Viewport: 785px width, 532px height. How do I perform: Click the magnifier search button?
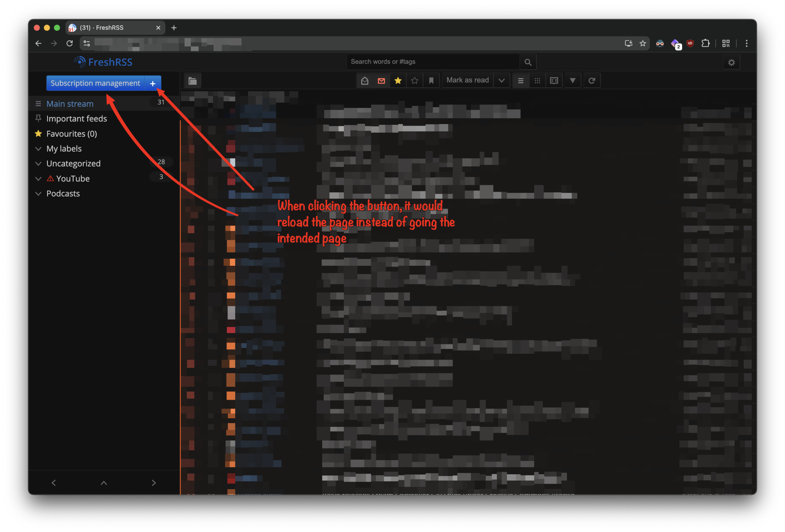click(528, 62)
